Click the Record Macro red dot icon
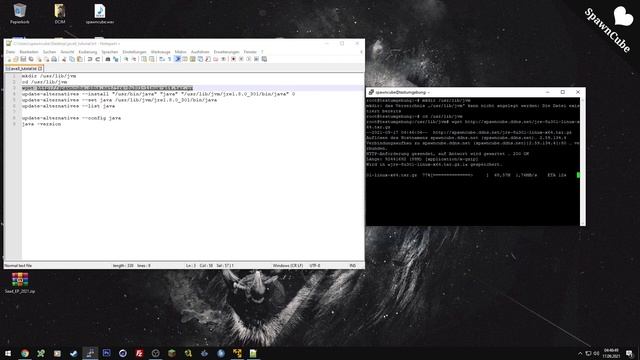 [233, 59]
